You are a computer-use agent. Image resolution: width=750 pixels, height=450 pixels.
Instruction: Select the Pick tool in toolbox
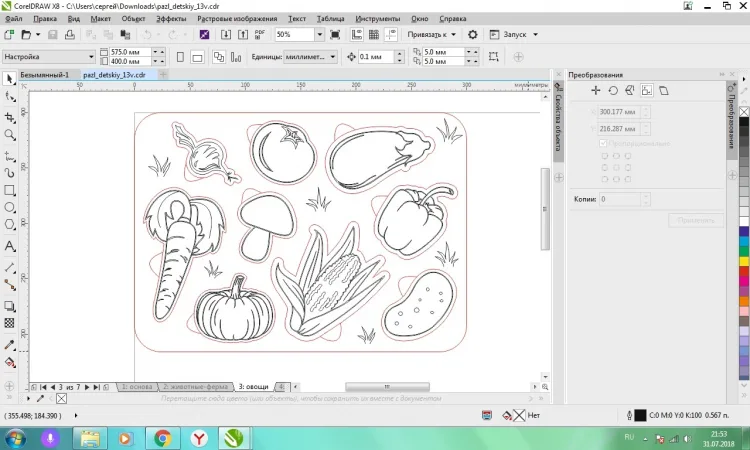pyautogui.click(x=9, y=79)
